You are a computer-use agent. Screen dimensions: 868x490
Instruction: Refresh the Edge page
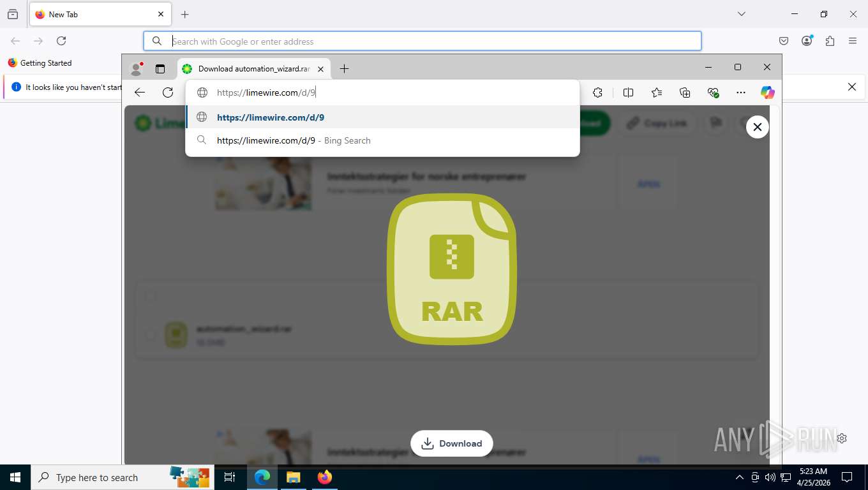pyautogui.click(x=168, y=93)
